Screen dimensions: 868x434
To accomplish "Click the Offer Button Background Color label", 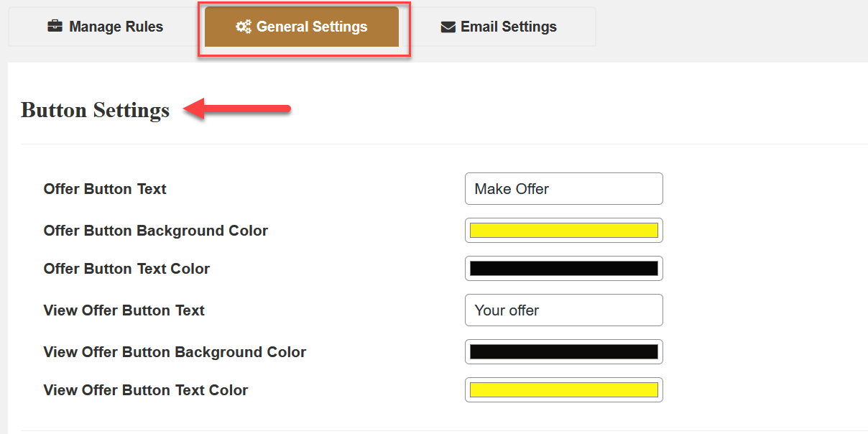I will click(155, 231).
